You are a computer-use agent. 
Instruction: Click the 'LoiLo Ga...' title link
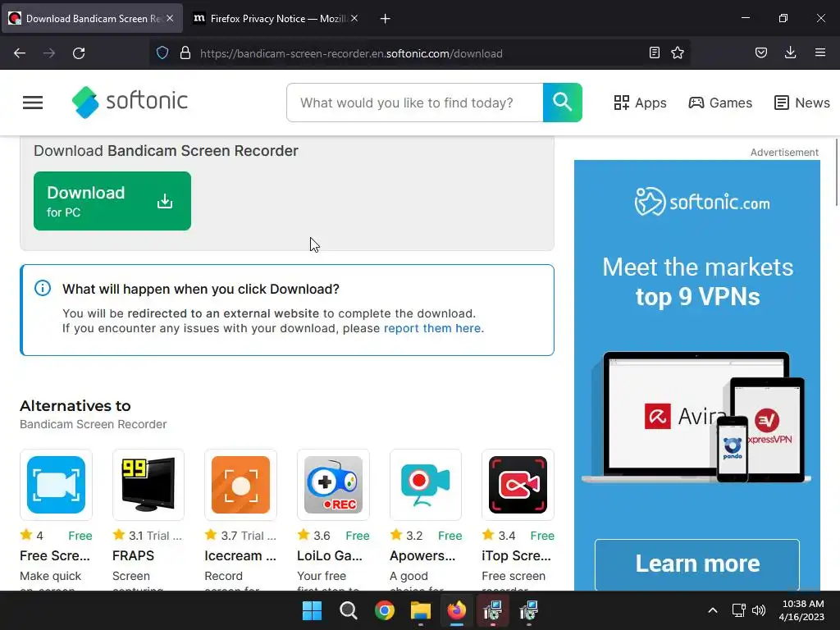coord(330,555)
